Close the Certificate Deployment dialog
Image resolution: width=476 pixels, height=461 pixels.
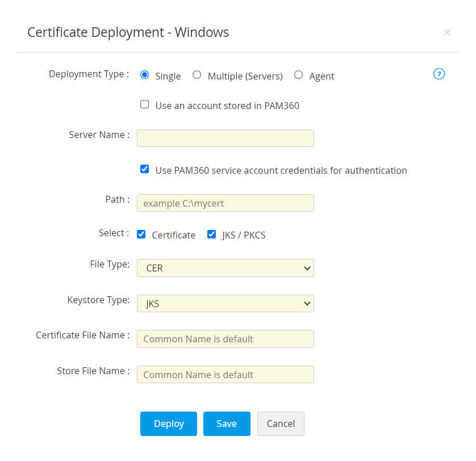coord(447,32)
